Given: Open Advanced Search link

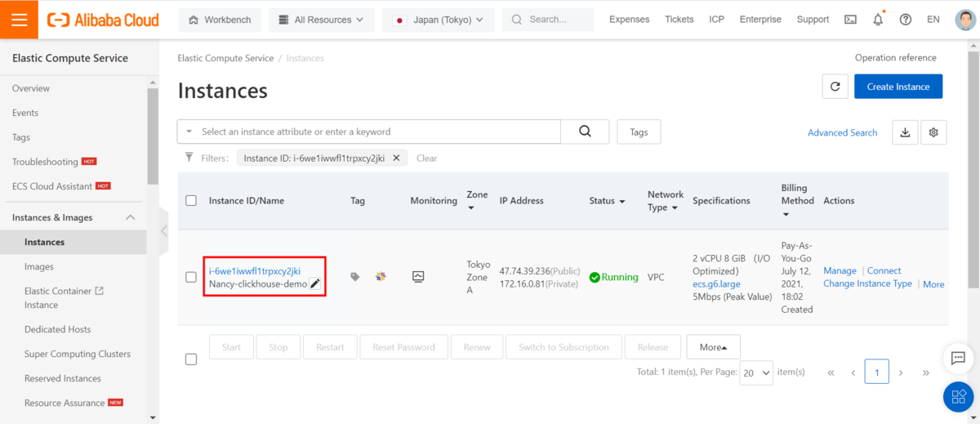Looking at the screenshot, I should tap(843, 132).
